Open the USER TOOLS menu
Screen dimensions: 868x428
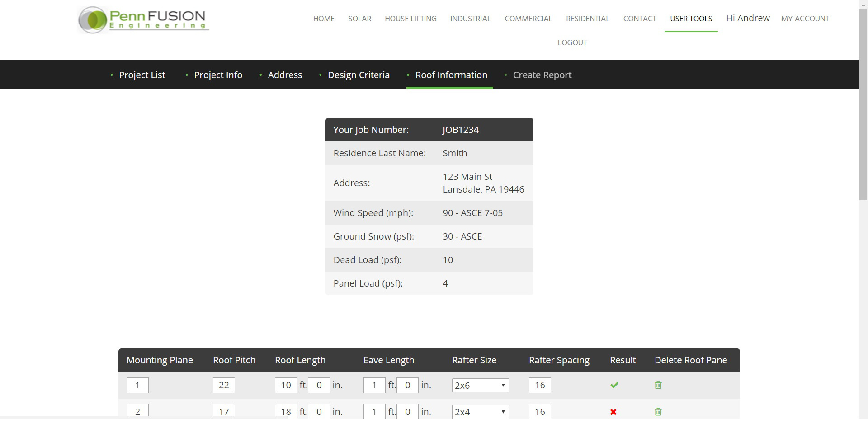691,19
